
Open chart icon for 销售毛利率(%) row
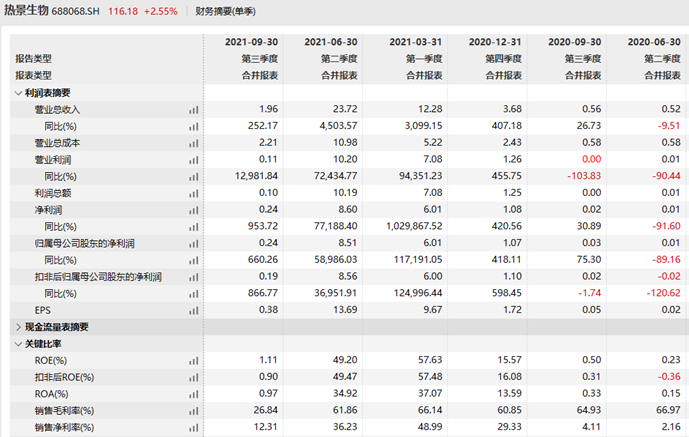click(x=194, y=411)
